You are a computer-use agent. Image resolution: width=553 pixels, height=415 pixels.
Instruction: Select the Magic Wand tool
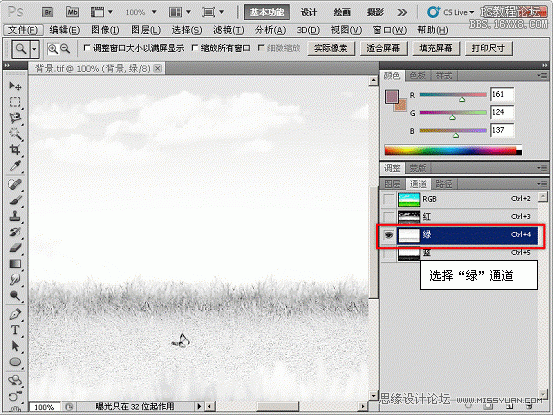(x=15, y=133)
